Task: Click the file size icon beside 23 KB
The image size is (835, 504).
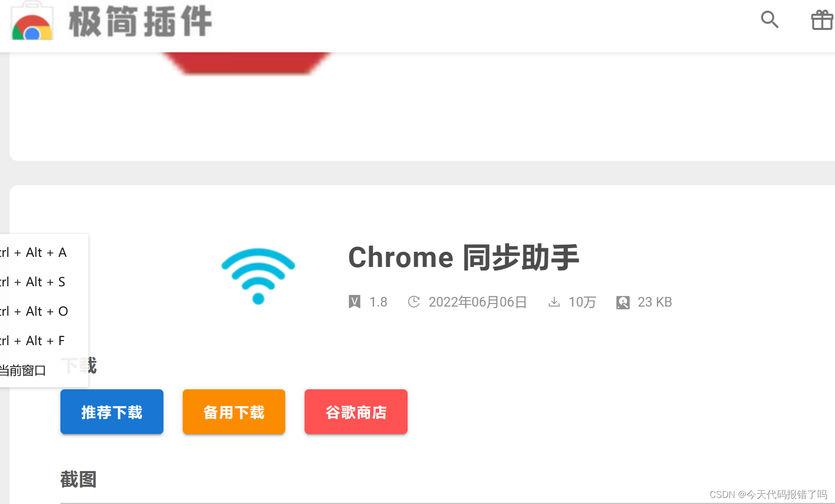Action: 623,303
